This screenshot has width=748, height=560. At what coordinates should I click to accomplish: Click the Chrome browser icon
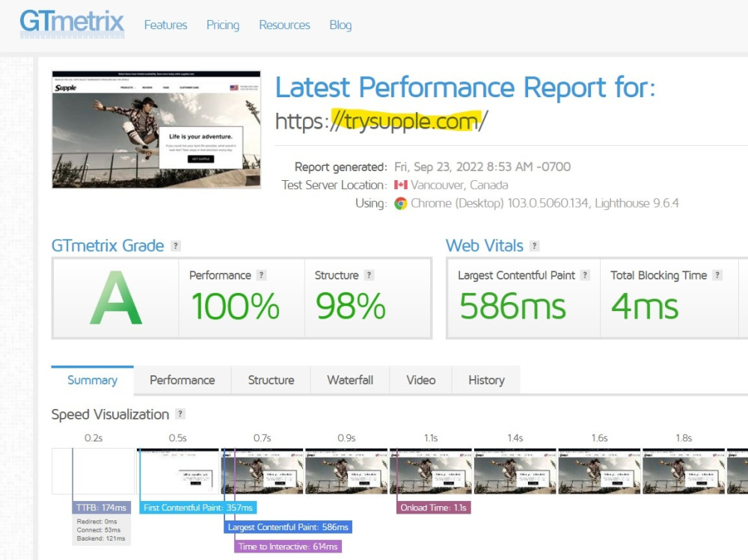(x=401, y=203)
